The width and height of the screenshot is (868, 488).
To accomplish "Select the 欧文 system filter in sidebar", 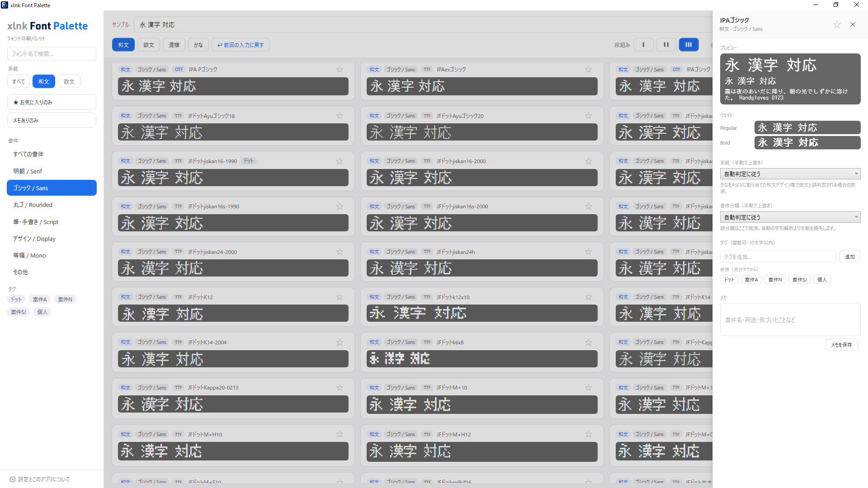I will pos(69,81).
